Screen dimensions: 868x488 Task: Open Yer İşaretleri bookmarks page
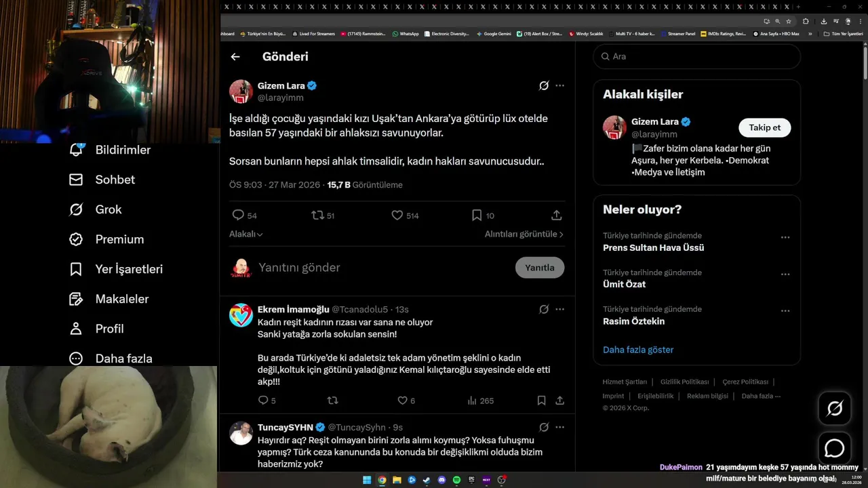coord(116,269)
